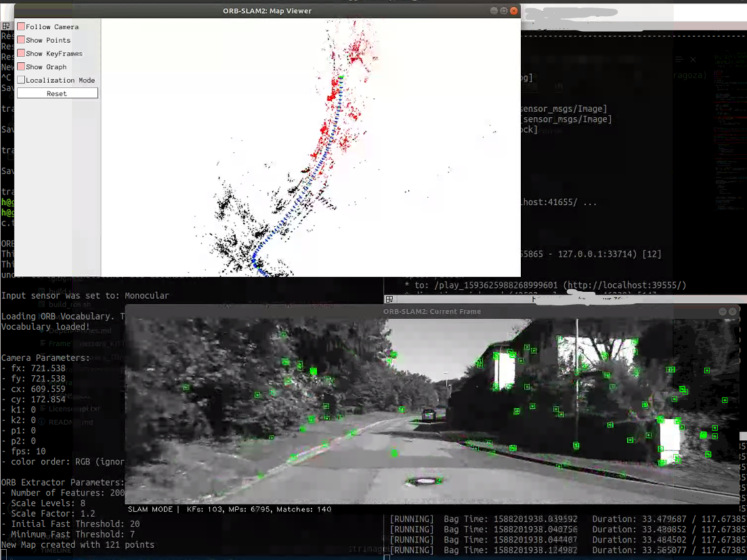Select the ORB-SLAM2: Current Frame window title
Screen dimensions: 747x560
click(x=432, y=311)
